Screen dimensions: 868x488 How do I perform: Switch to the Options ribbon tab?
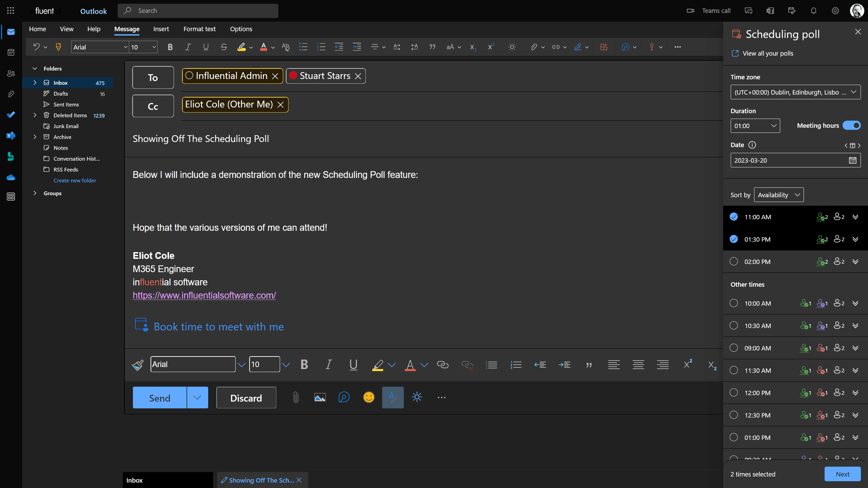tap(241, 29)
